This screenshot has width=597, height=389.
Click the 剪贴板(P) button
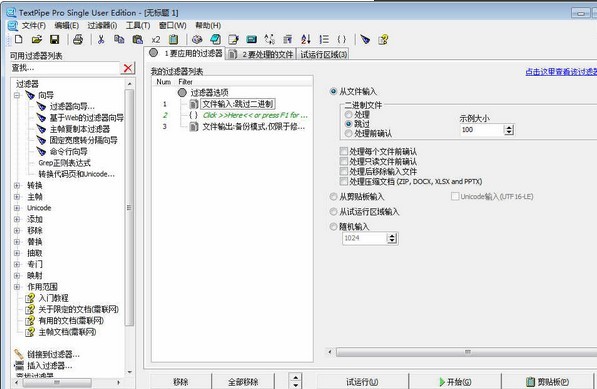(x=547, y=382)
